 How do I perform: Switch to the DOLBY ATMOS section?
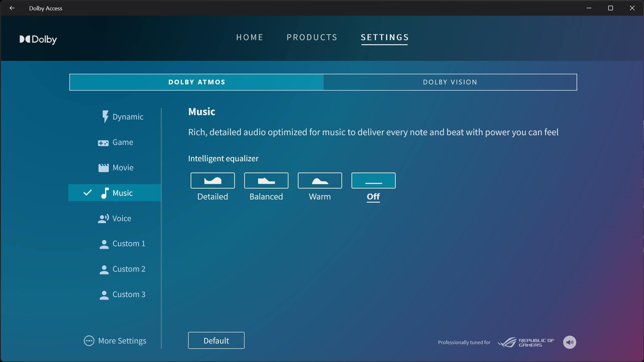coord(197,82)
